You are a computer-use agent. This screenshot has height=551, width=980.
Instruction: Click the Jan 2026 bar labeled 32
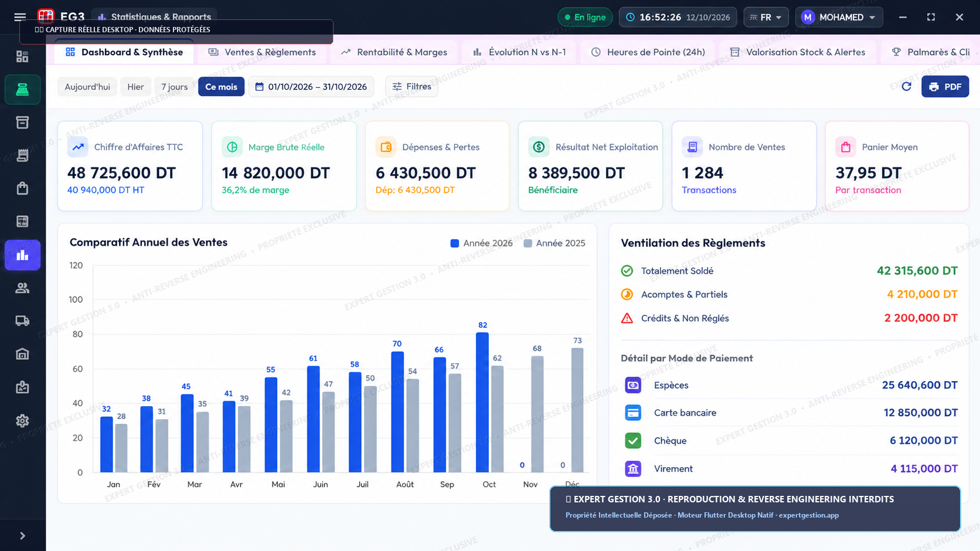pyautogui.click(x=106, y=444)
